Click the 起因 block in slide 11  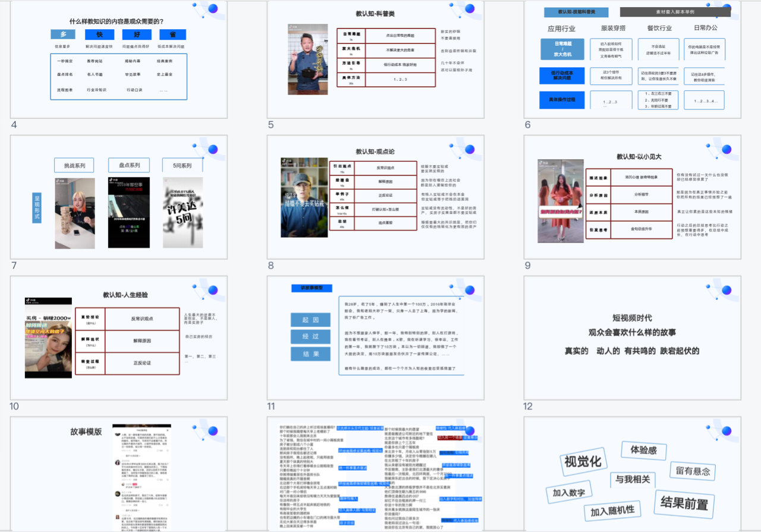pyautogui.click(x=310, y=320)
